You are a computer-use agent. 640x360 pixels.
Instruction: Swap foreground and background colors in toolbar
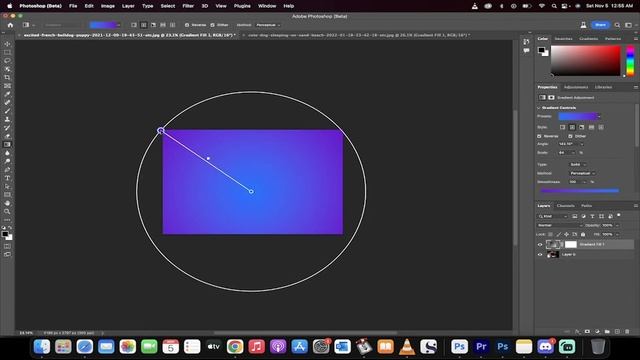(x=10, y=228)
